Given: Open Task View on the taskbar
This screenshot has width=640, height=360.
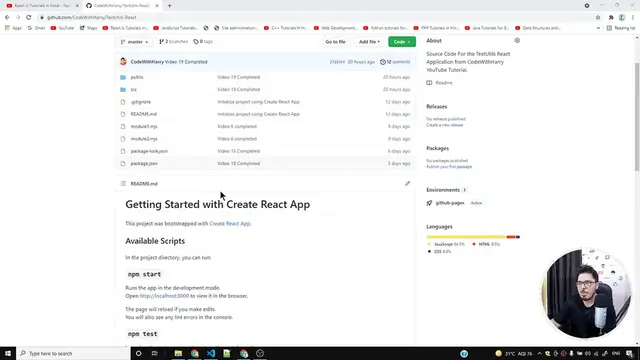Looking at the screenshot, I should (x=154, y=353).
